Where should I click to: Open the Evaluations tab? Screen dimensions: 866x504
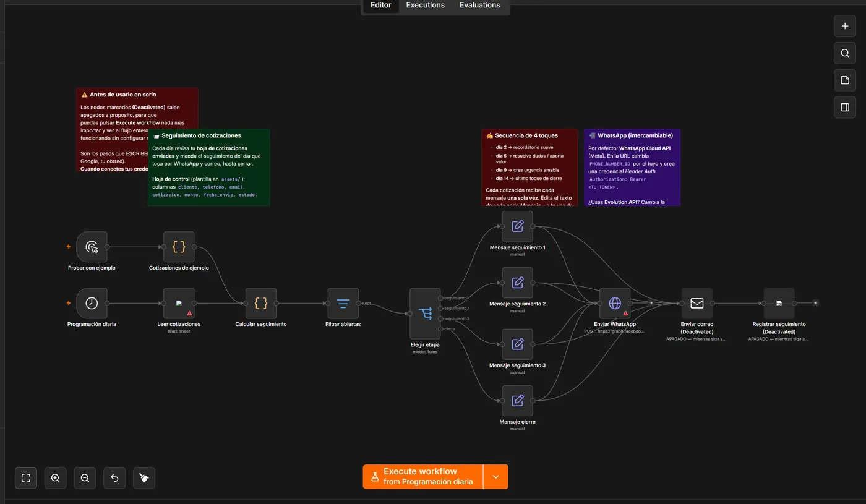tap(479, 5)
